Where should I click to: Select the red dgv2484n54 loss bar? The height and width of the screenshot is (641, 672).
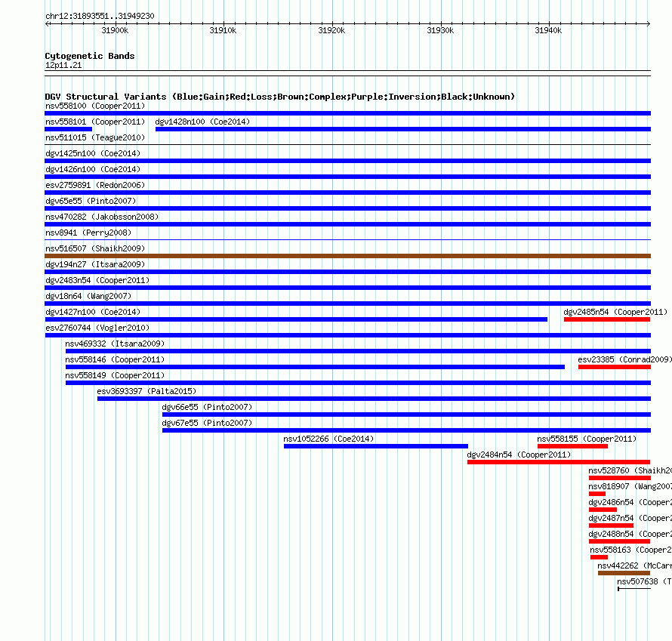(559, 462)
